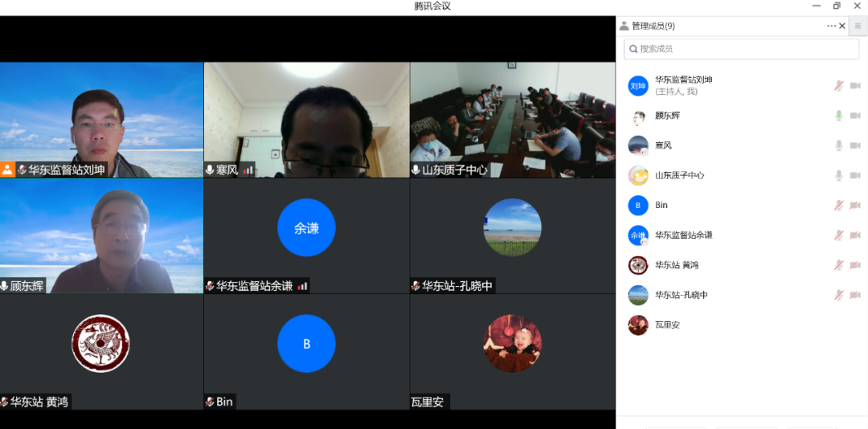Click the disabled camera icon for 华东站 黄鸿
This screenshot has width=868, height=429.
(855, 265)
